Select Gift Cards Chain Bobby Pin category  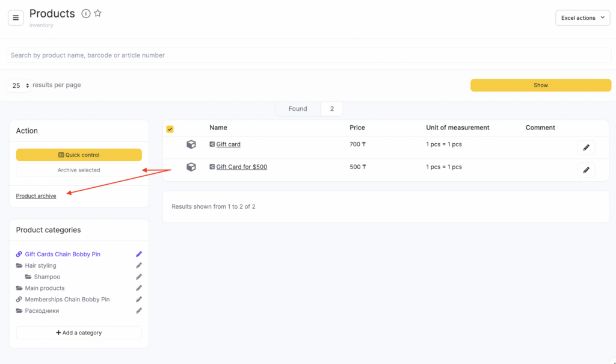(62, 254)
